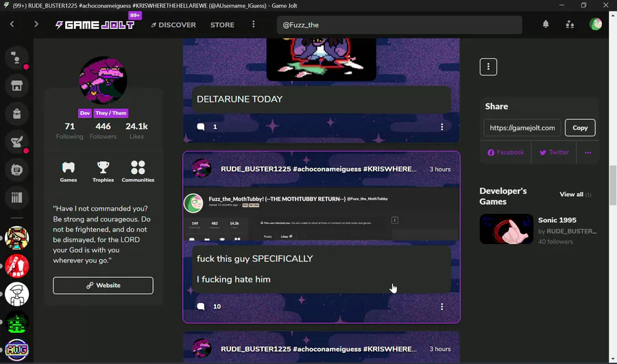Open the backpack sidebar icon
Viewport: 617px width, 364px height.
click(x=16, y=114)
